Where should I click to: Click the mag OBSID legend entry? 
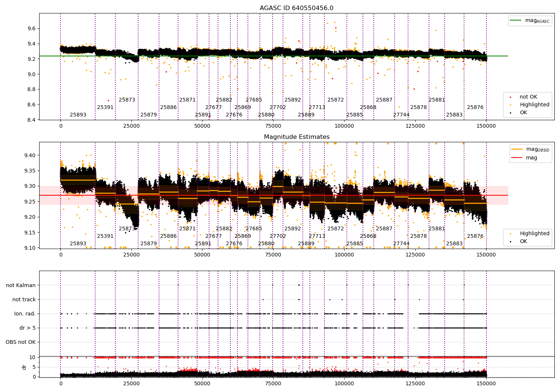530,149
